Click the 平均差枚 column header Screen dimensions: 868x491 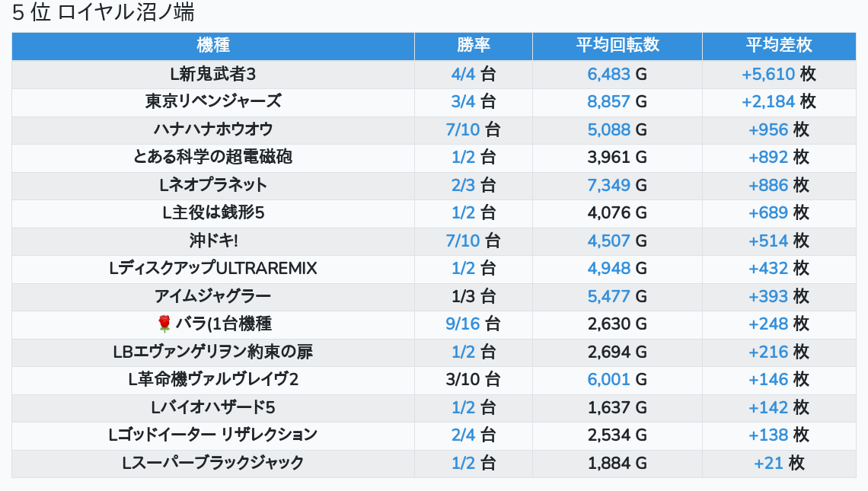pyautogui.click(x=779, y=46)
